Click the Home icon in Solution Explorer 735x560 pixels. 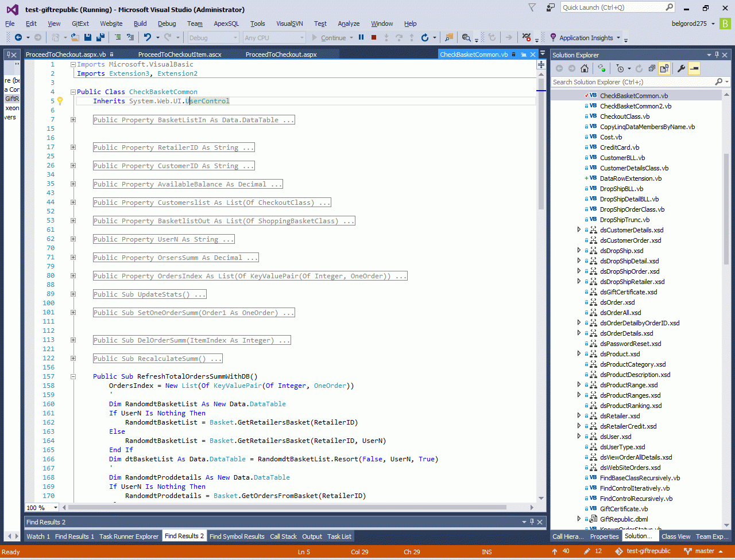point(585,68)
